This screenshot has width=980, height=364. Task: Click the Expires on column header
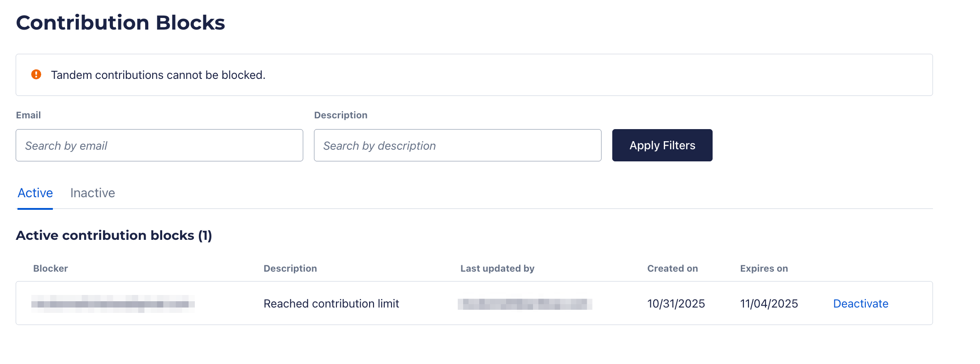tap(764, 269)
